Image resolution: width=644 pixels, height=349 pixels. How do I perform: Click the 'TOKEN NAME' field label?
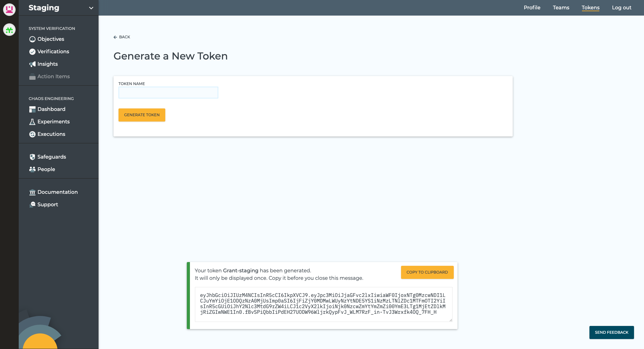[x=132, y=84]
